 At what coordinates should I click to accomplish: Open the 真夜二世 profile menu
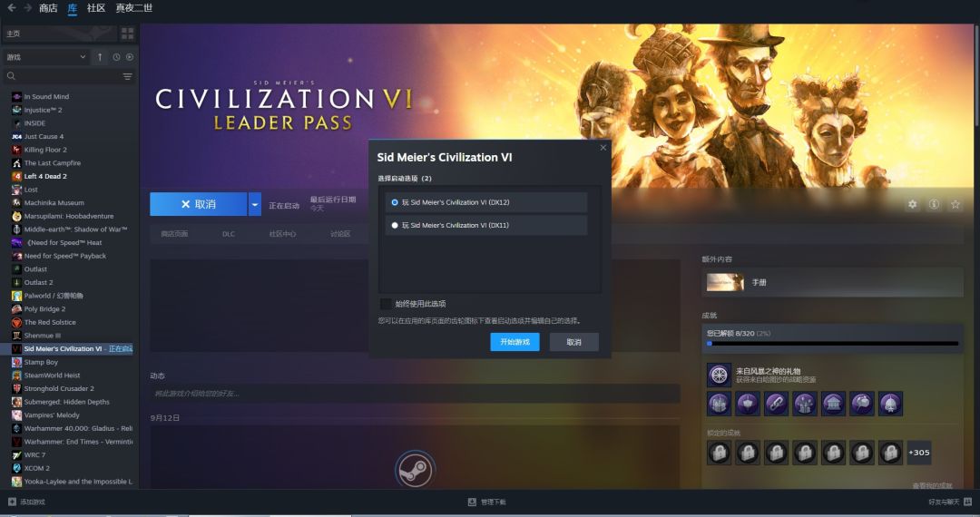click(x=133, y=8)
